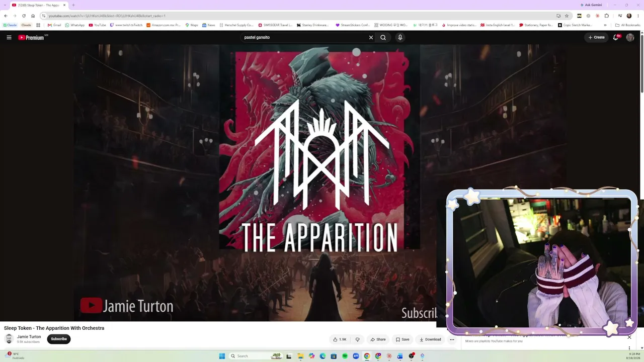Bookmark this page with the star

pyautogui.click(x=567, y=16)
